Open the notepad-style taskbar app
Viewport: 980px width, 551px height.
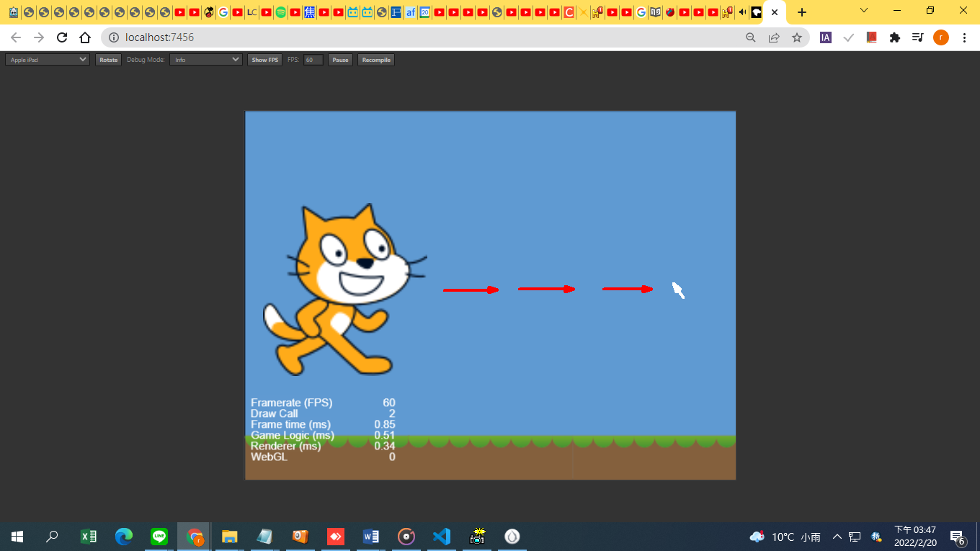tap(264, 537)
